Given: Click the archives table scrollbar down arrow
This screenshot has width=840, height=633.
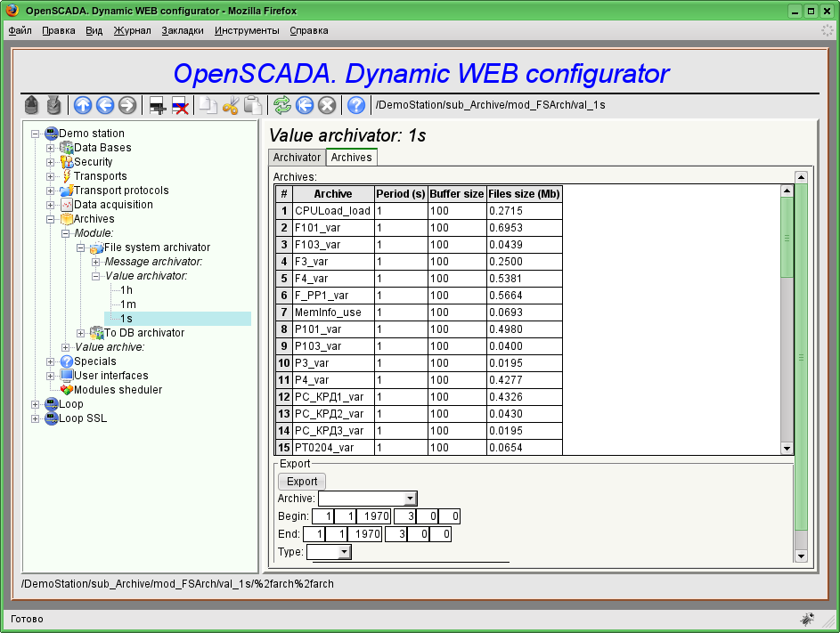Looking at the screenshot, I should 787,449.
